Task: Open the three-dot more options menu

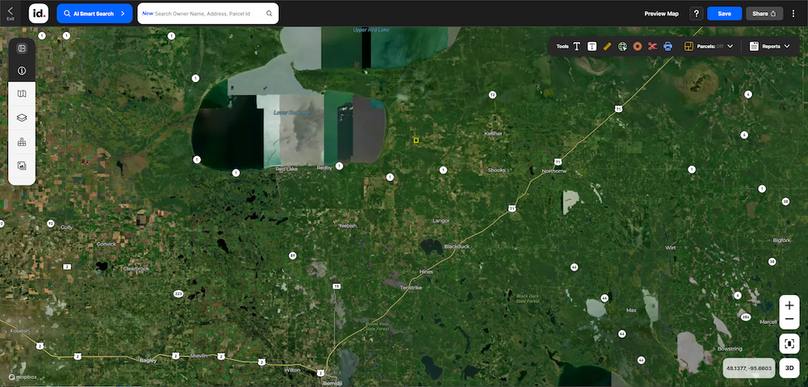Action: pos(793,14)
